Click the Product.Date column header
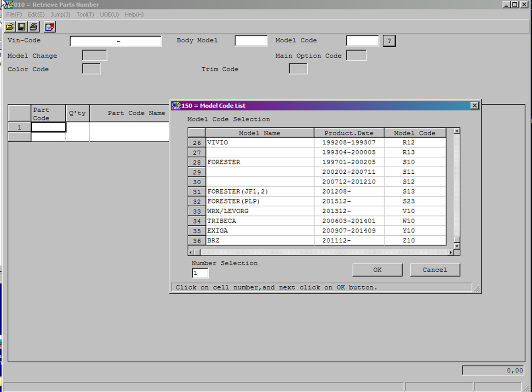 [x=349, y=133]
